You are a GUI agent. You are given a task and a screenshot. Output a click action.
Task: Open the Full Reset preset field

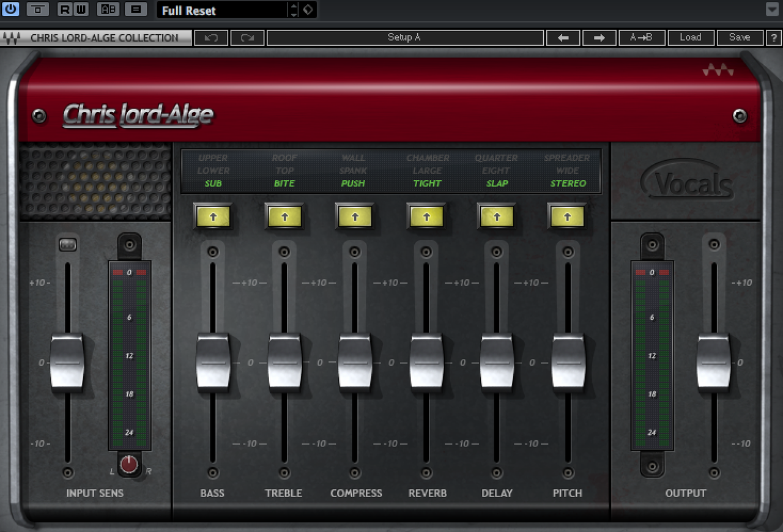(222, 10)
